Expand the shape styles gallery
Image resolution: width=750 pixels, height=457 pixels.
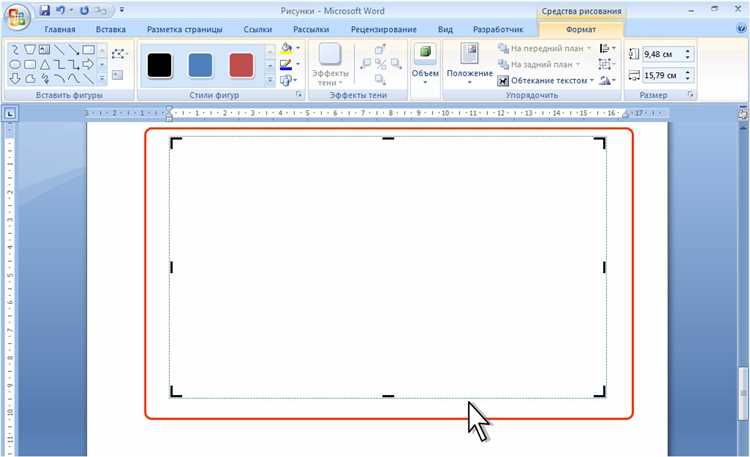(270, 80)
